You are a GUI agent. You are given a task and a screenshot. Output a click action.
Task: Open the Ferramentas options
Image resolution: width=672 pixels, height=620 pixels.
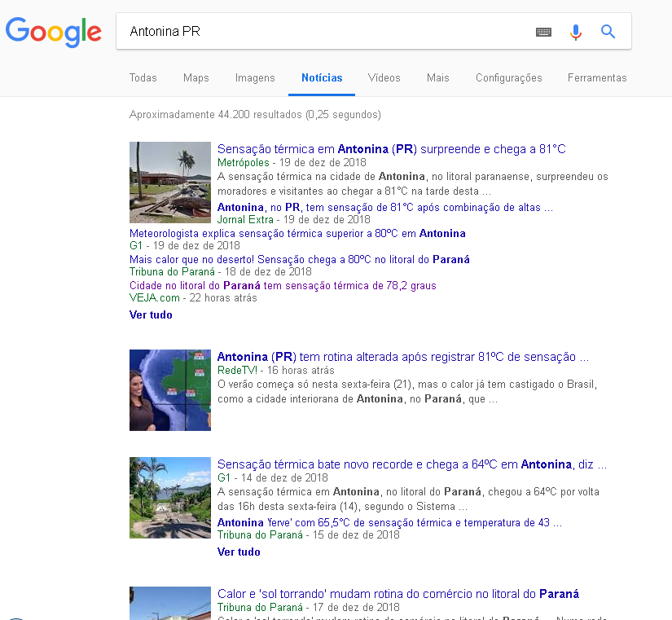[597, 77]
